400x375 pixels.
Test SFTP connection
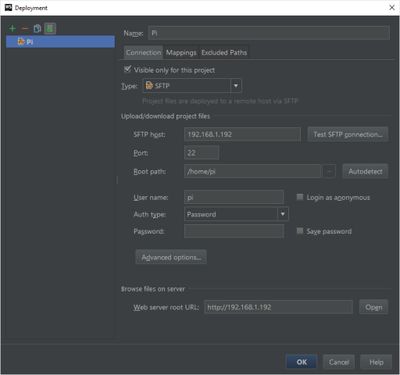click(348, 134)
